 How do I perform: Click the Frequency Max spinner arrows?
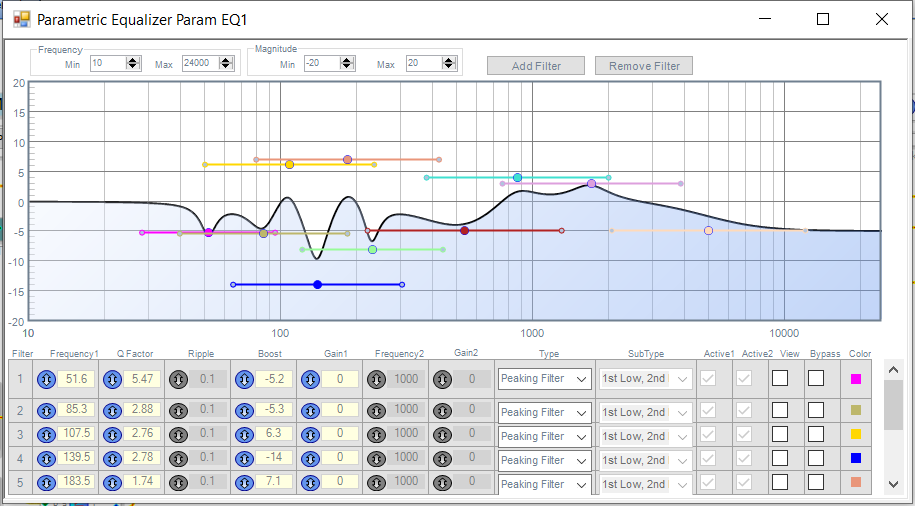pos(226,64)
